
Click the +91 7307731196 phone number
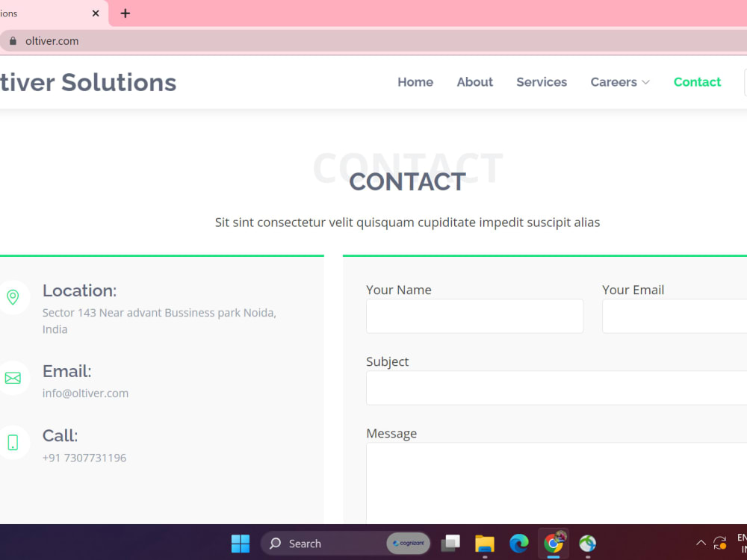pos(84,458)
